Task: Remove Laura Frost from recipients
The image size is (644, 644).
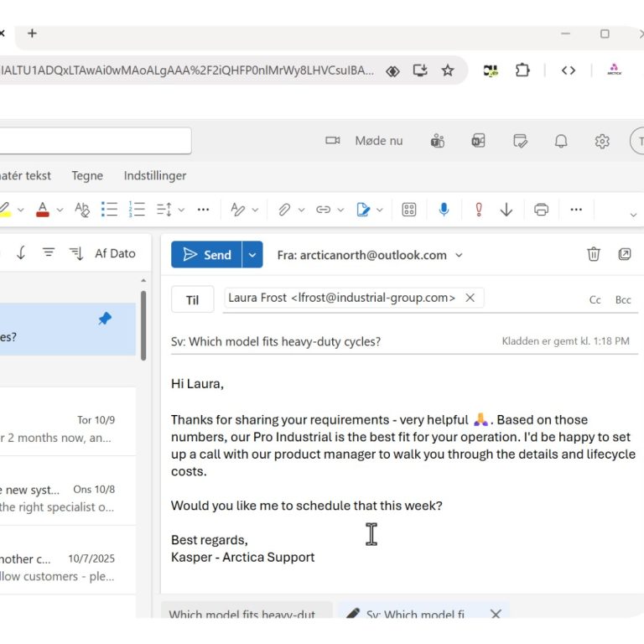Action: pyautogui.click(x=470, y=298)
